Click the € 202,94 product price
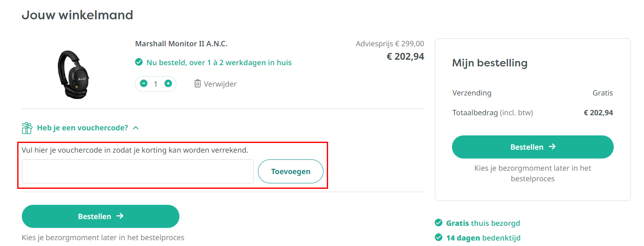 click(405, 56)
